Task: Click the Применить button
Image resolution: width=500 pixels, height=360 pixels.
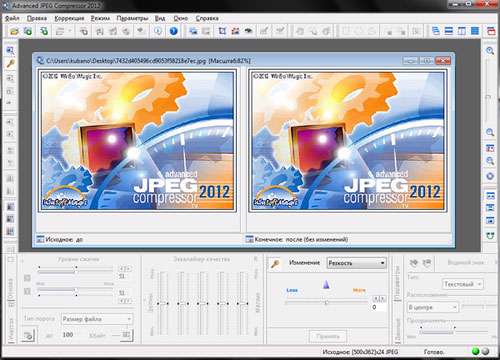Action: click(328, 336)
